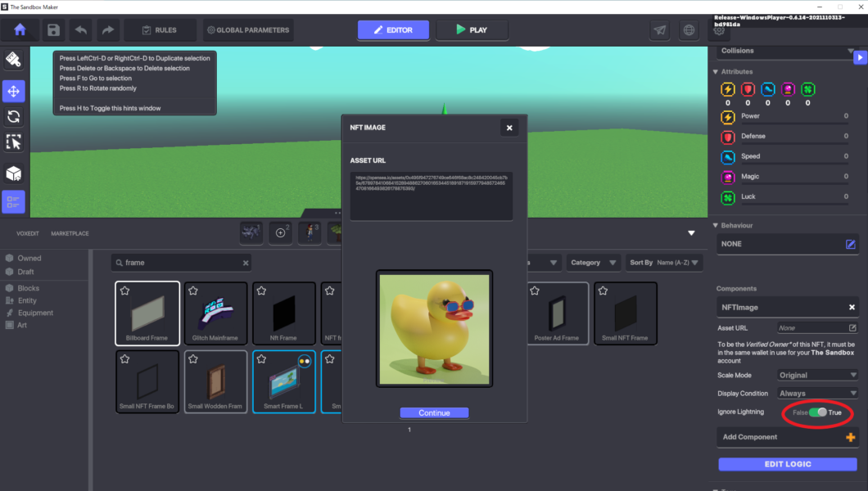Collapse the Attributes section
This screenshot has width=868, height=491.
pyautogui.click(x=715, y=72)
